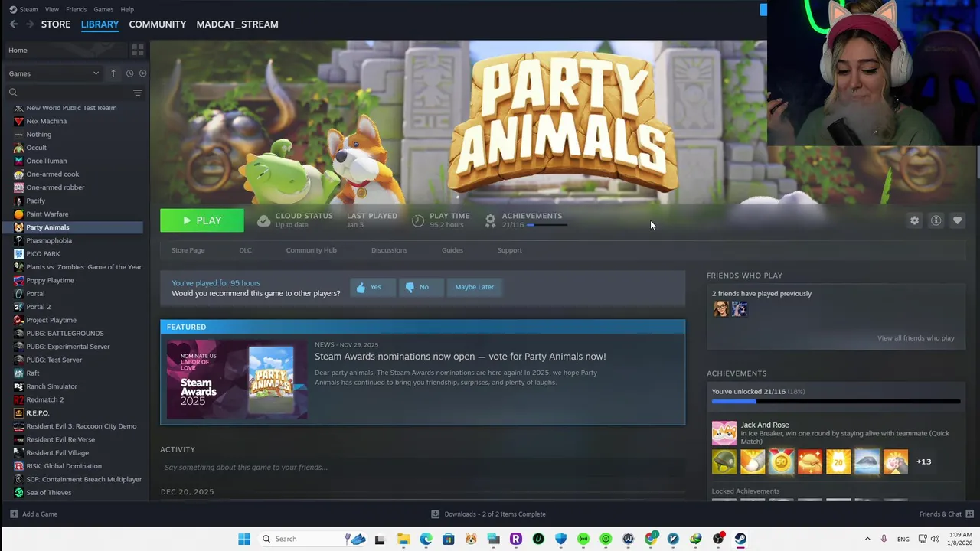980x551 pixels.
Task: Open Downloads status in the bottom bar
Action: click(488, 514)
